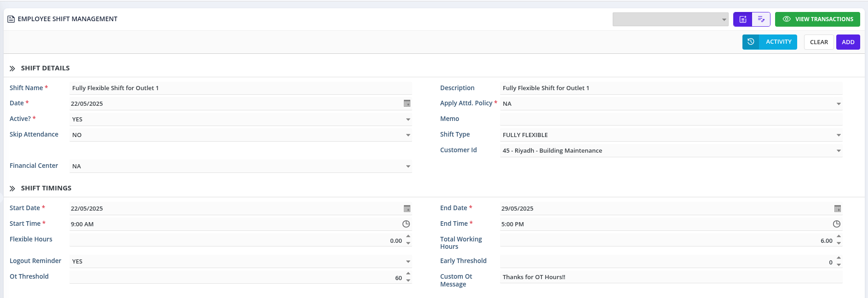Click the new record form icon

[742, 19]
